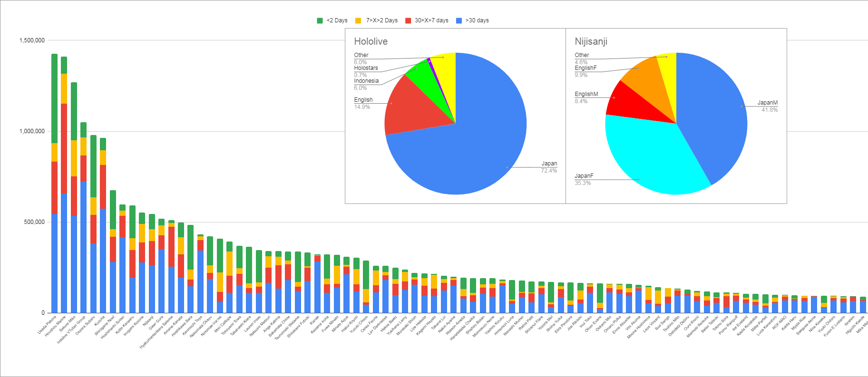868x377 pixels.
Task: Click the Mori Calliope x-axis label
Action: pyautogui.click(x=223, y=324)
